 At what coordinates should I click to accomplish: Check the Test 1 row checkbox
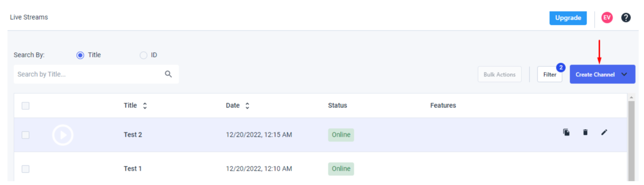(x=26, y=169)
